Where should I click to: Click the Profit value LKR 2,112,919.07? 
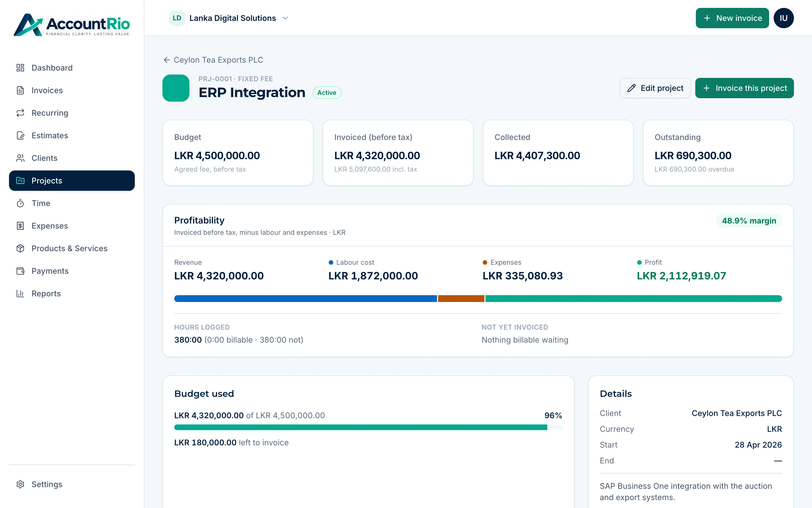(681, 276)
